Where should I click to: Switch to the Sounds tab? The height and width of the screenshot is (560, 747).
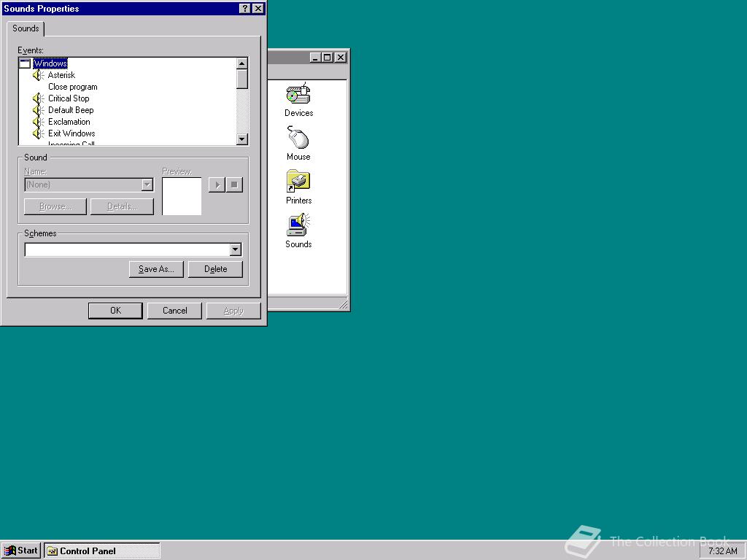point(26,28)
